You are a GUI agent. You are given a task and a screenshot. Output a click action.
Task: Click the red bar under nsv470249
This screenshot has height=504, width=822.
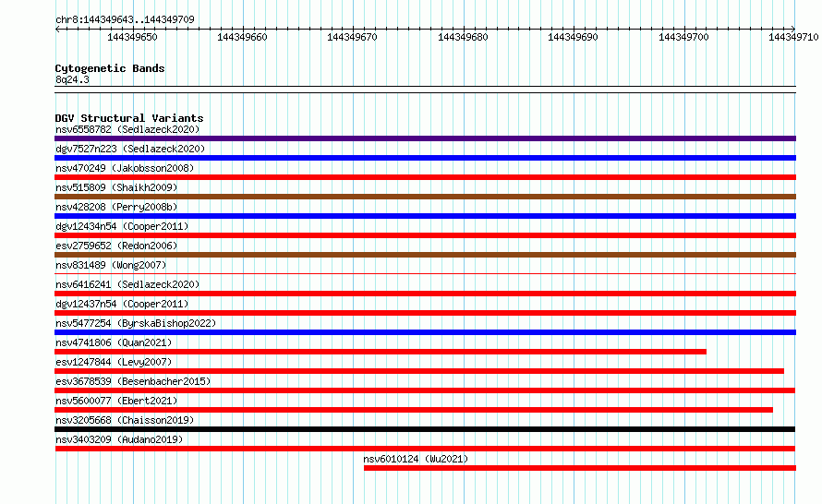pos(425,177)
